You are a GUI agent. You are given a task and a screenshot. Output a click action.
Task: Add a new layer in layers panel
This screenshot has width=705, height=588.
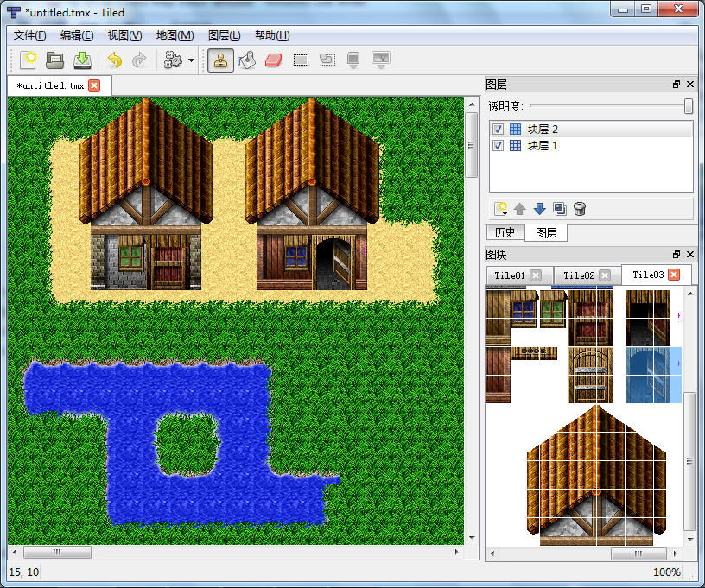pyautogui.click(x=501, y=209)
